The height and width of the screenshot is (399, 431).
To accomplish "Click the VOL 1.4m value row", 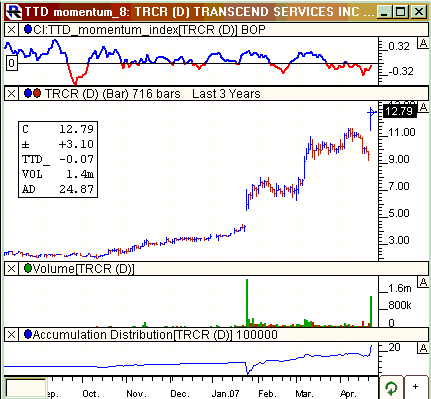I will click(58, 174).
